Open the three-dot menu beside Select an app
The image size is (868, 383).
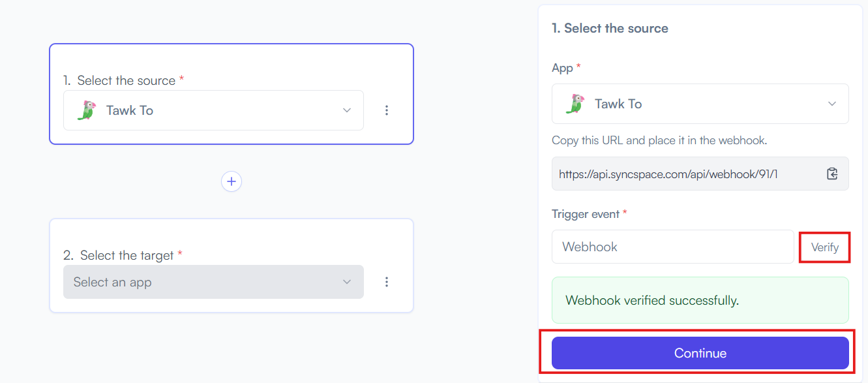[x=387, y=282]
